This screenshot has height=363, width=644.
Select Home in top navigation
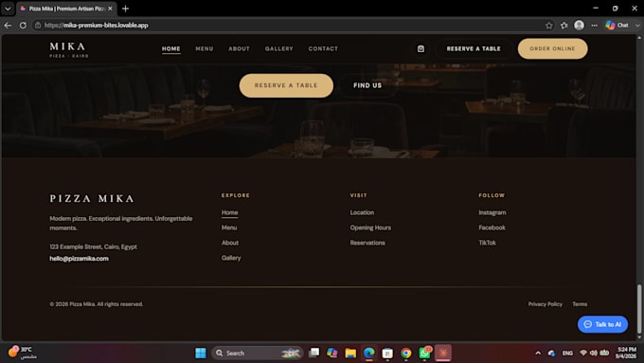170,48
